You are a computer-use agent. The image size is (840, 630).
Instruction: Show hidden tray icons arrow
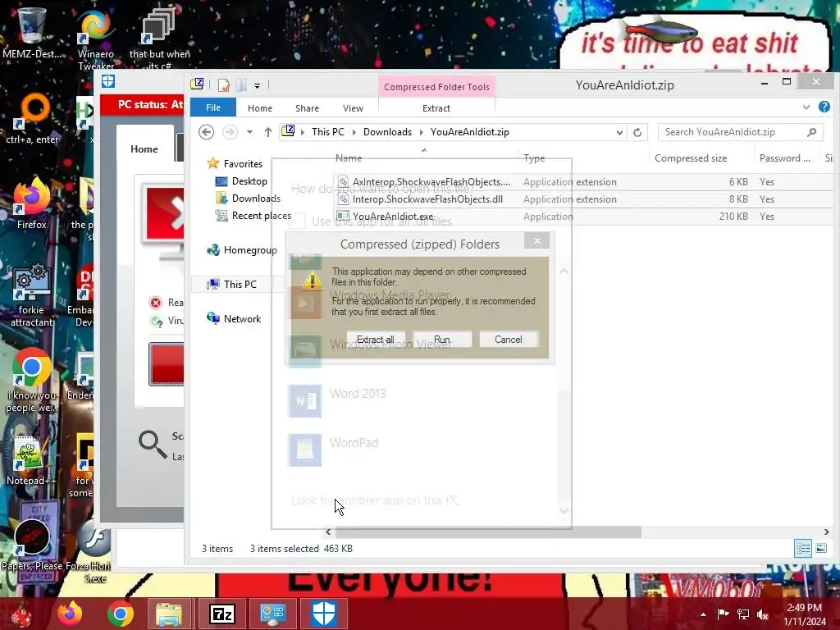tap(703, 614)
